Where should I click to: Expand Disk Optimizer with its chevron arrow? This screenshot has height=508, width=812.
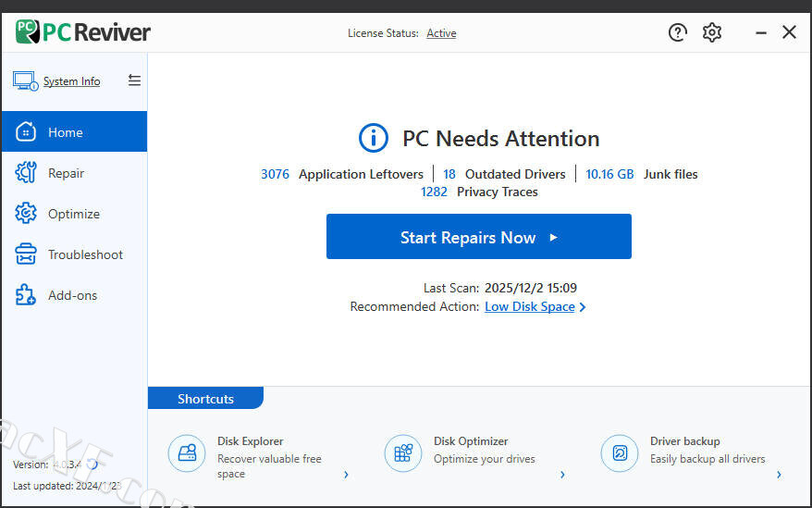tap(562, 475)
